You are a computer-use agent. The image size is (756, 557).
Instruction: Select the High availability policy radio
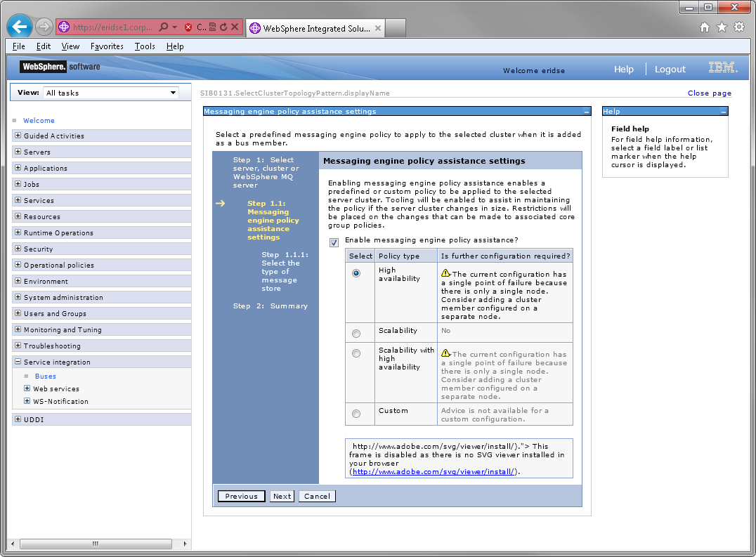pos(356,273)
